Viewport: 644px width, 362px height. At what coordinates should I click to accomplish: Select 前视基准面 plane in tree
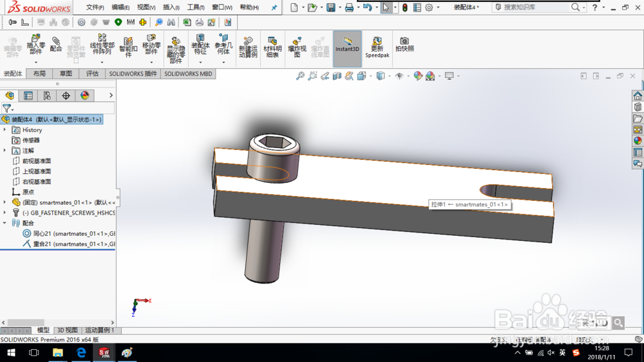32,160
